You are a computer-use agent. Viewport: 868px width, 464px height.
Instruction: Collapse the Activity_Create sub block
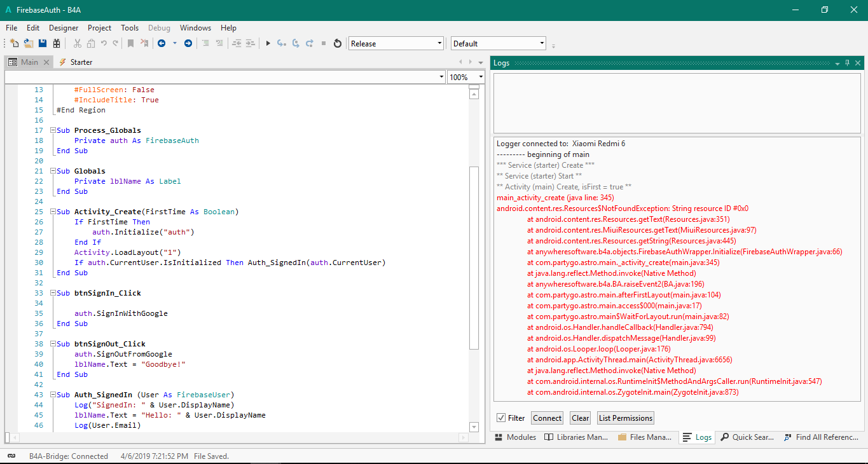[x=53, y=212]
